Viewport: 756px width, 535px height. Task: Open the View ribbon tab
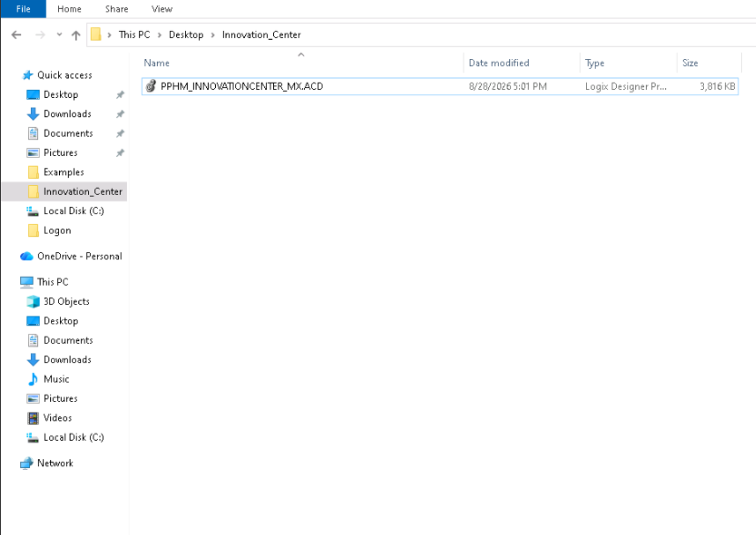(x=161, y=9)
